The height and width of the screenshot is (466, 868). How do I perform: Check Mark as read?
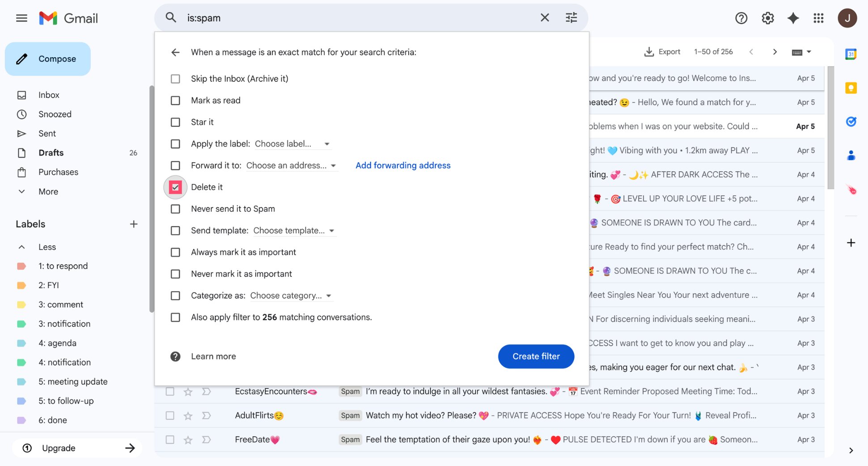[175, 101]
